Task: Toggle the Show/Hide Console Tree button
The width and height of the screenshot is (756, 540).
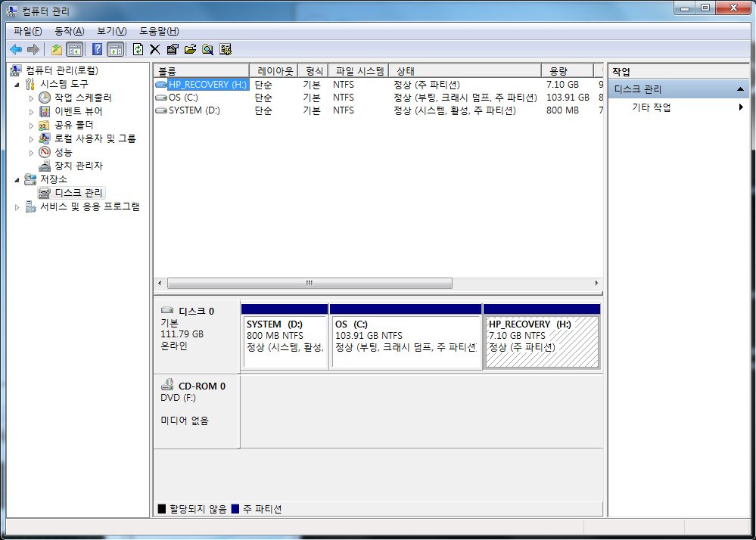Action: pyautogui.click(x=74, y=49)
